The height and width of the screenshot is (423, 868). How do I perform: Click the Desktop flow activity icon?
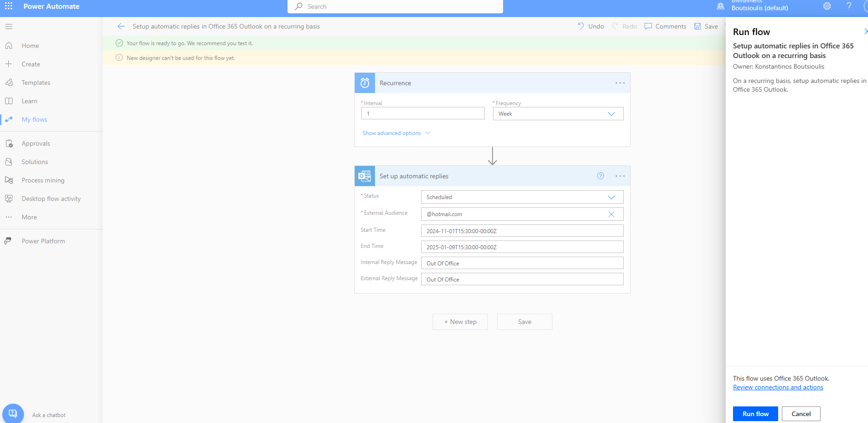click(x=9, y=199)
